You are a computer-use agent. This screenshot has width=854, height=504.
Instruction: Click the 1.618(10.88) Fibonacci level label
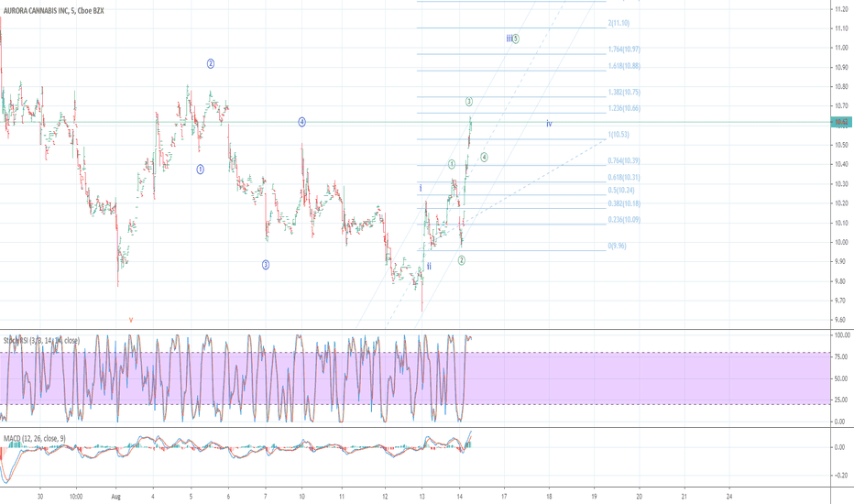(624, 66)
